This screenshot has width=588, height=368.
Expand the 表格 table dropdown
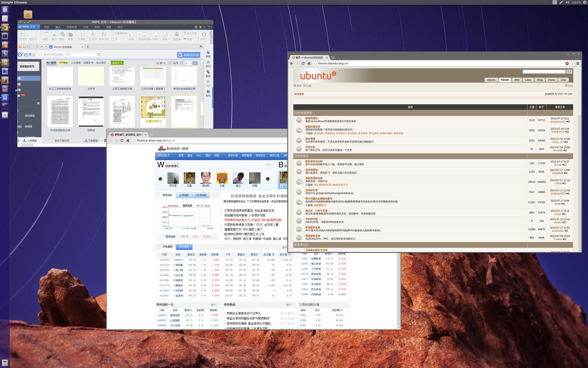[49, 39]
